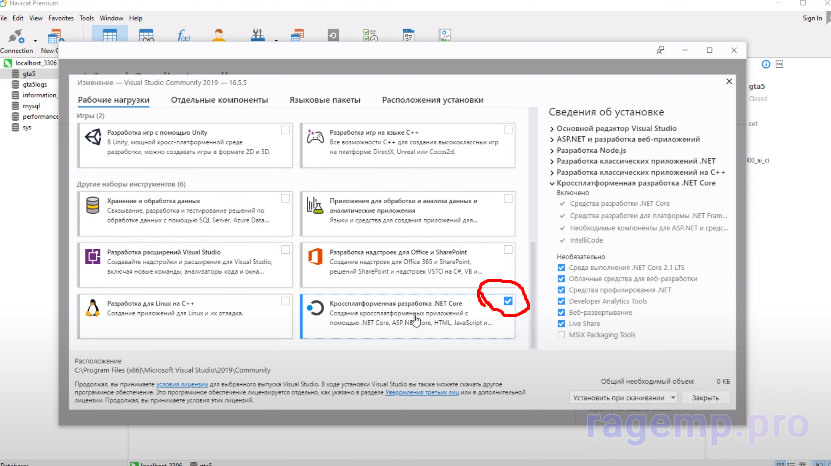The image size is (831, 466).
Task: Click the View icon in Navicat toolbar
Action: (x=146, y=36)
